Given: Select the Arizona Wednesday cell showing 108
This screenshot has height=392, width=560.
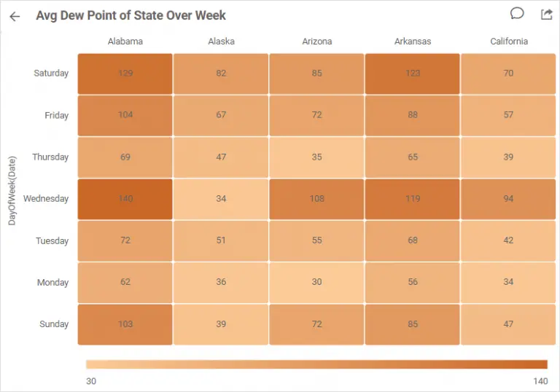Looking at the screenshot, I should 316,199.
